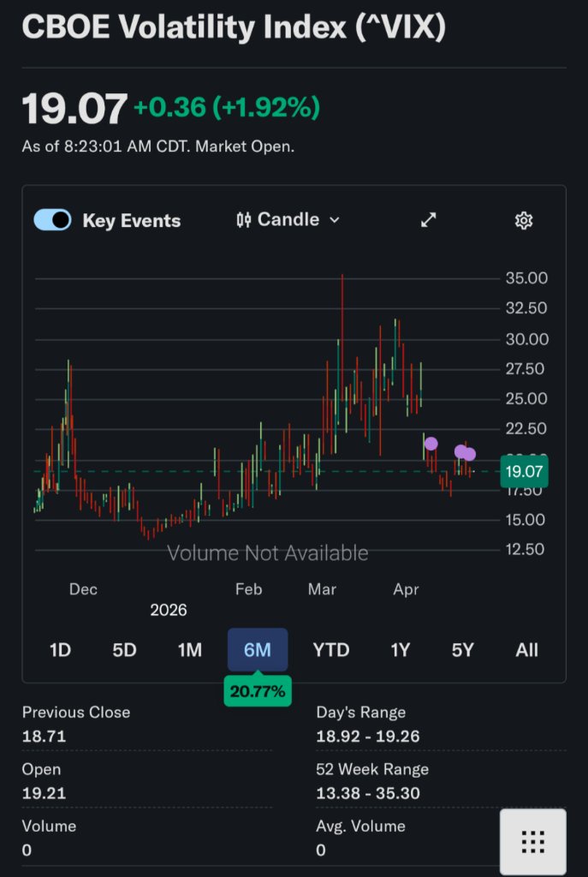Select the 5D time range
This screenshot has height=877, width=588.
125,650
